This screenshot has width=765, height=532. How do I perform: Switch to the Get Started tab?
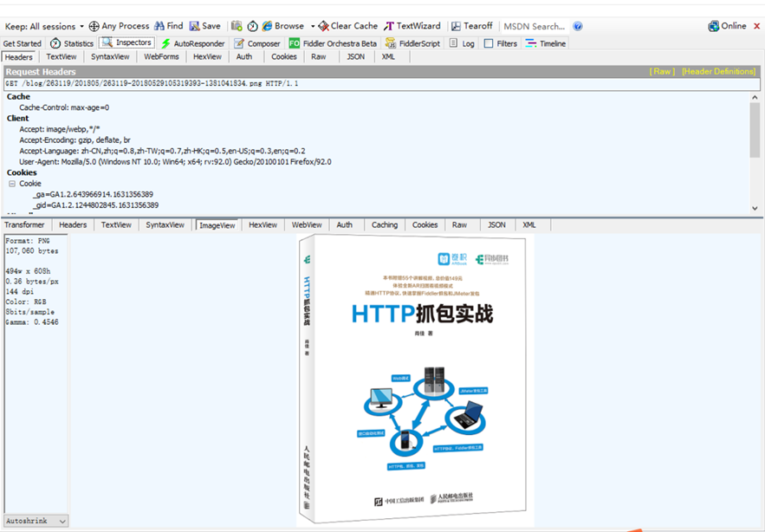23,43
